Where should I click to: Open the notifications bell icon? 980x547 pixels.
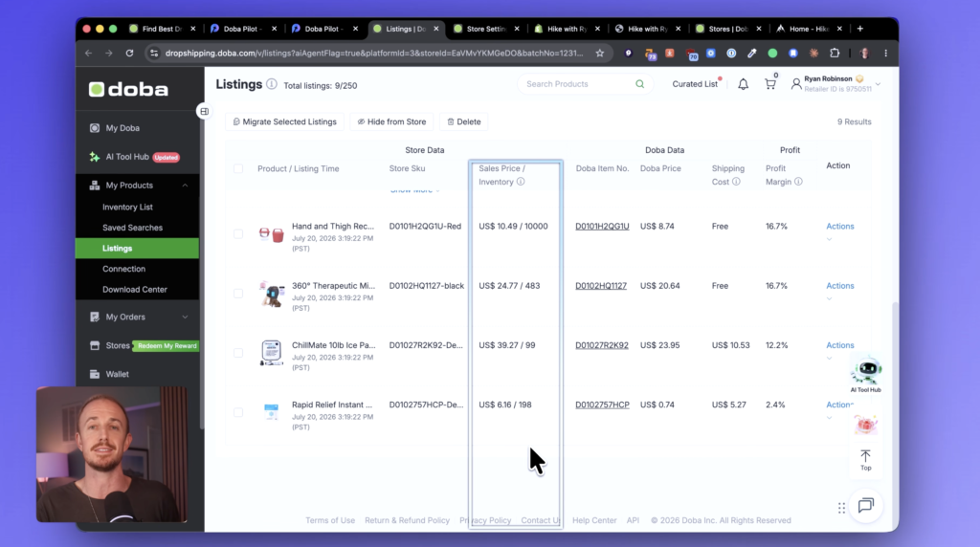pyautogui.click(x=743, y=84)
